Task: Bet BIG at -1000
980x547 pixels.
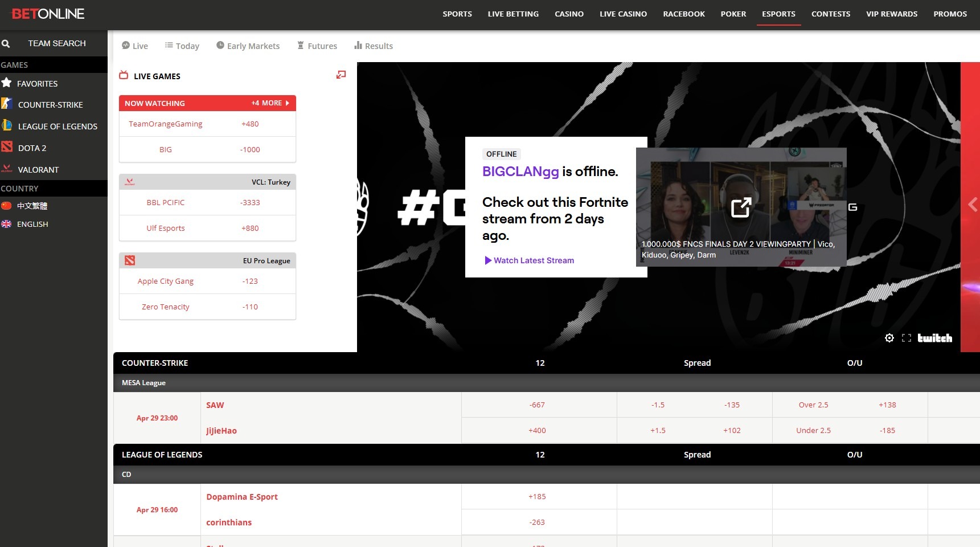Action: (250, 149)
